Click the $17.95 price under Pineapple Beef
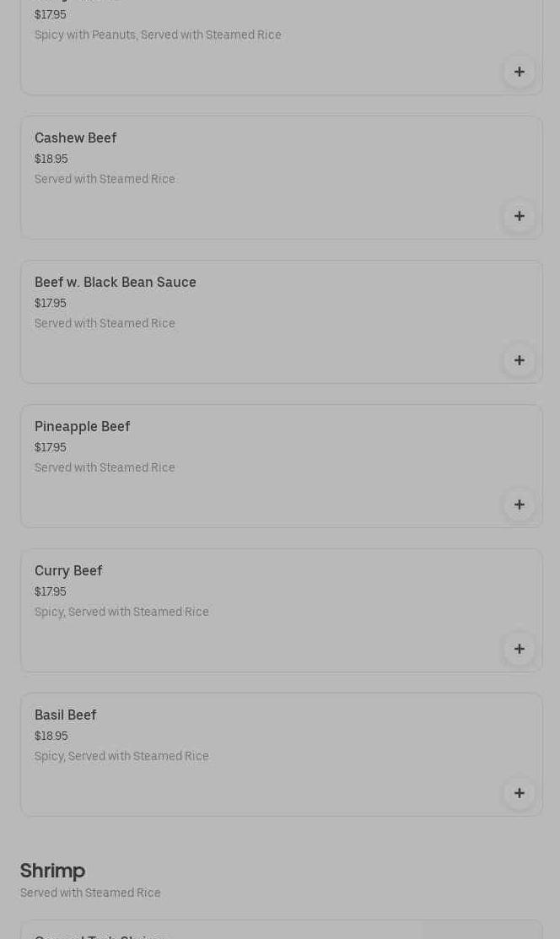 coord(51,447)
